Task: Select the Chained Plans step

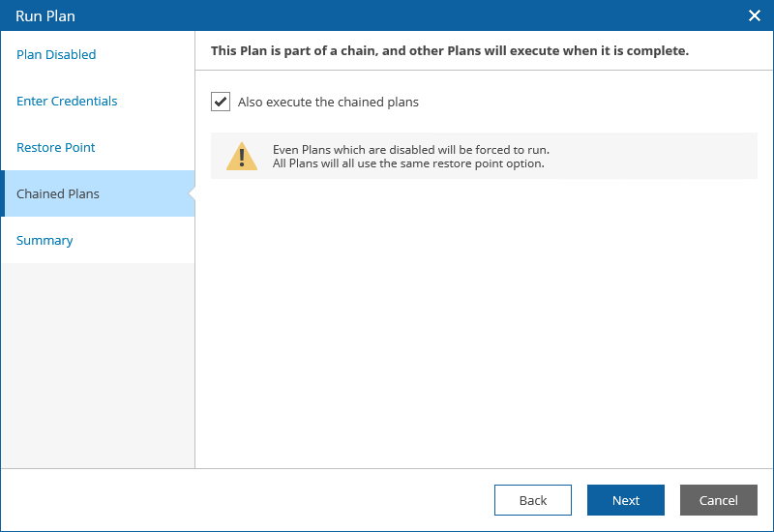Action: click(58, 194)
